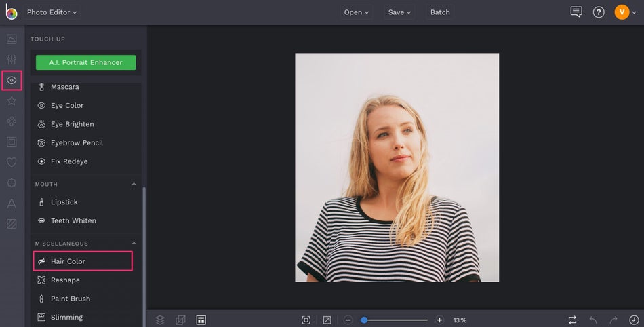Click the touch up panel scrollbar
This screenshot has height=327, width=644.
tap(144, 256)
